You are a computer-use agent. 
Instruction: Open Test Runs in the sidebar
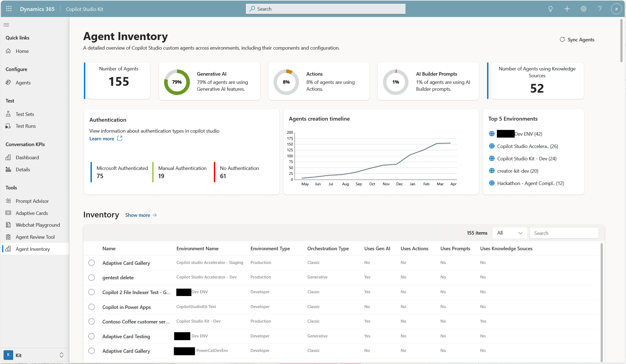[26, 126]
